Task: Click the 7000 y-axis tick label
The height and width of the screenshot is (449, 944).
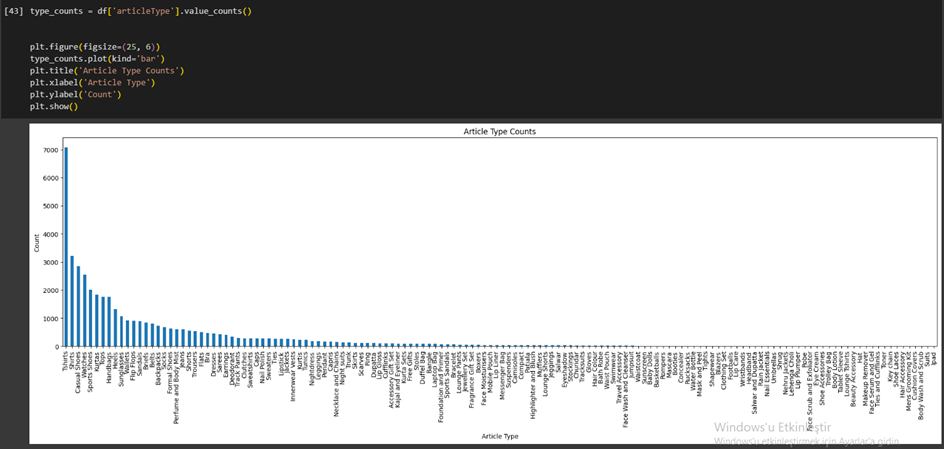Action: [x=50, y=150]
